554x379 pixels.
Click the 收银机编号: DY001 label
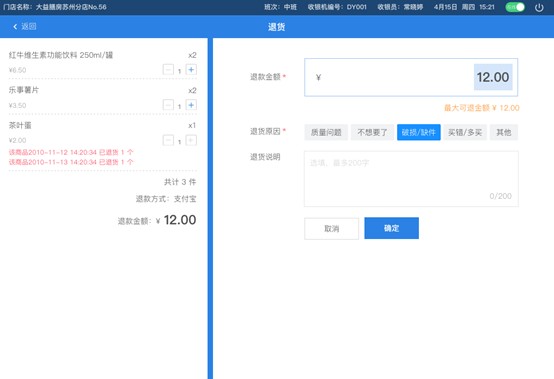[x=337, y=7]
